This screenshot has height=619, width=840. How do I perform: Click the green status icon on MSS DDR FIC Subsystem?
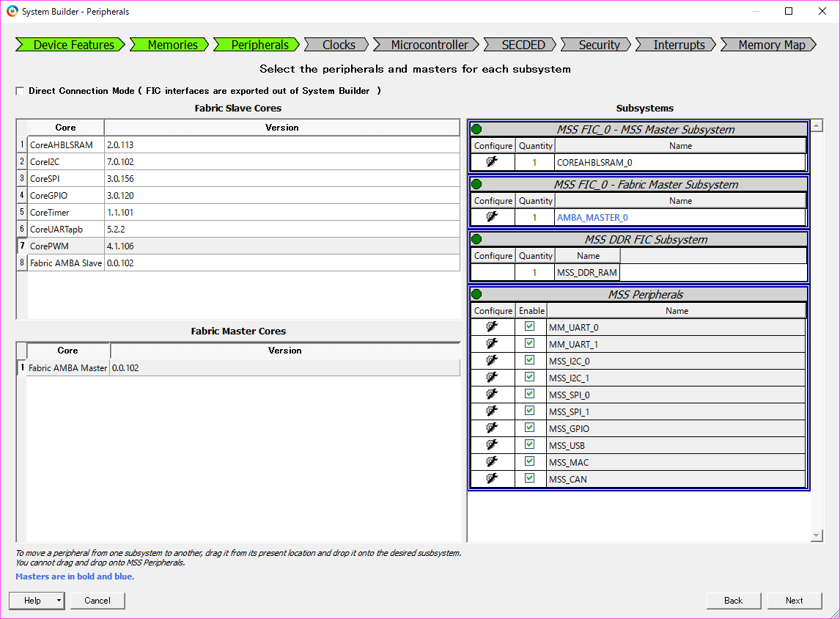coord(476,239)
